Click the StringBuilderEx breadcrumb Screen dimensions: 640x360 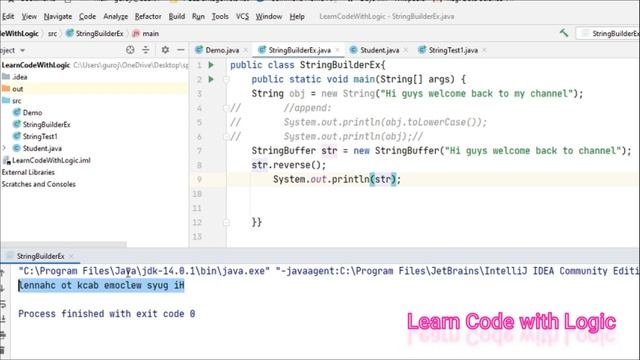pyautogui.click(x=95, y=33)
